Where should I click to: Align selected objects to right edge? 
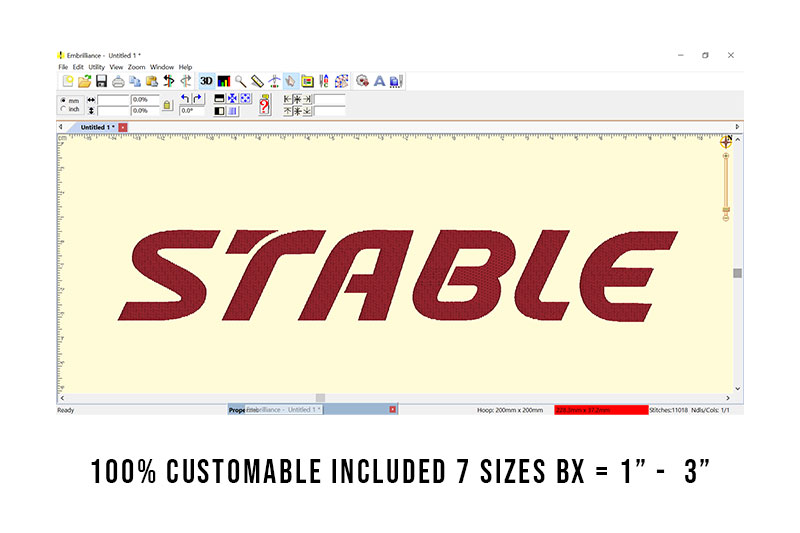[x=307, y=99]
